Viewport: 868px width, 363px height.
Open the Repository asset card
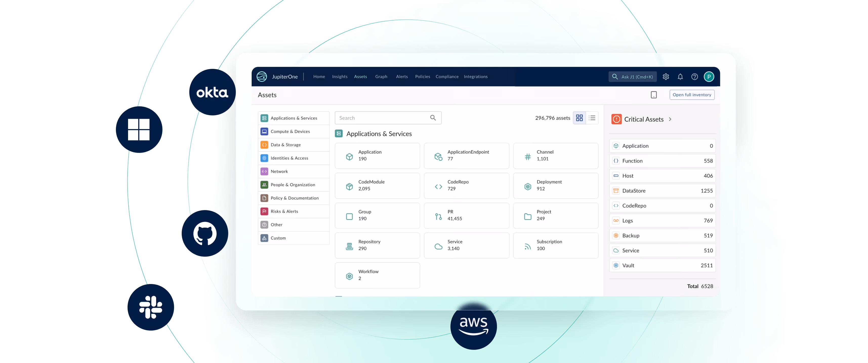click(377, 245)
